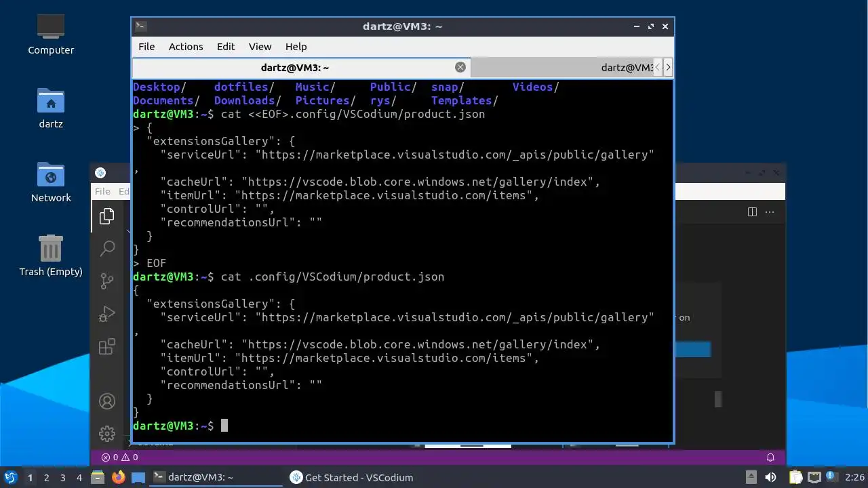The width and height of the screenshot is (868, 488).
Task: Switch to workspace 3 in the taskbar
Action: click(62, 478)
